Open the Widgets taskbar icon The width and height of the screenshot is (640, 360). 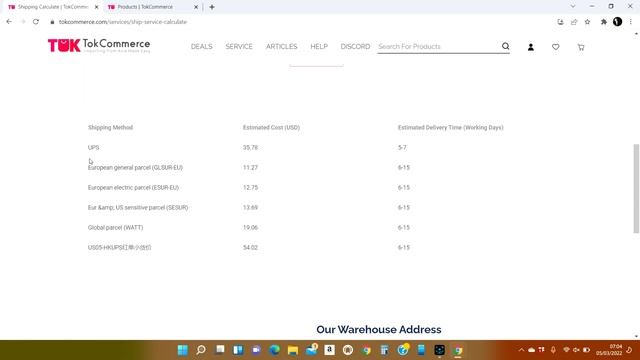click(x=238, y=350)
